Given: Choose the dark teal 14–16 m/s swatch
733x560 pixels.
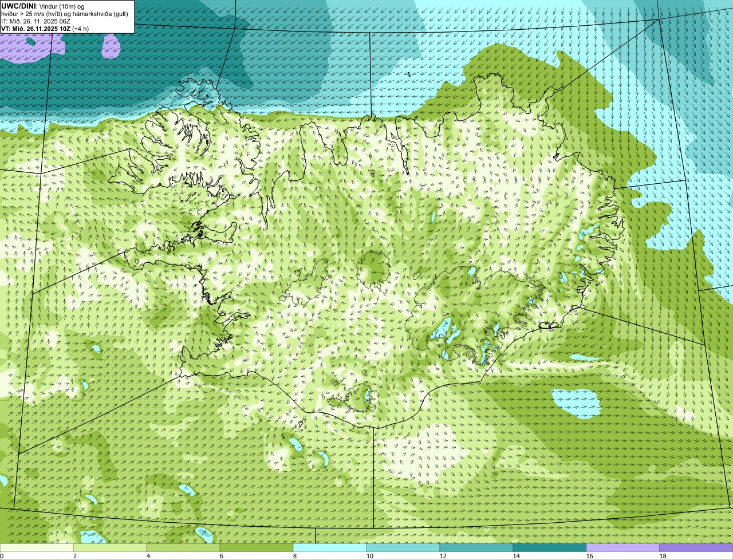Looking at the screenshot, I should coord(550,548).
